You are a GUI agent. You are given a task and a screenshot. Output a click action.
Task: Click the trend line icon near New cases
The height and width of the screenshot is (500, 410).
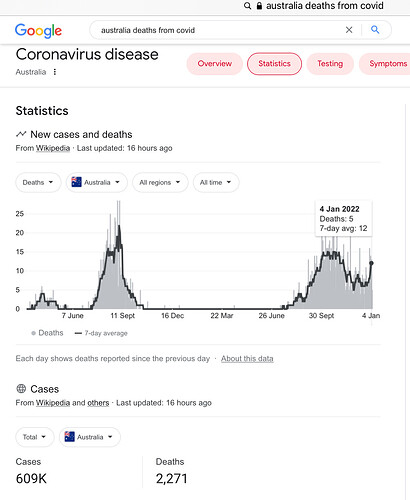pyautogui.click(x=21, y=134)
